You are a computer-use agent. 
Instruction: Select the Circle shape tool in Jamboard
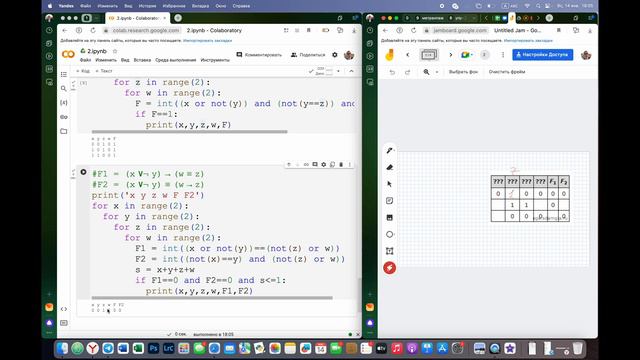click(x=389, y=234)
